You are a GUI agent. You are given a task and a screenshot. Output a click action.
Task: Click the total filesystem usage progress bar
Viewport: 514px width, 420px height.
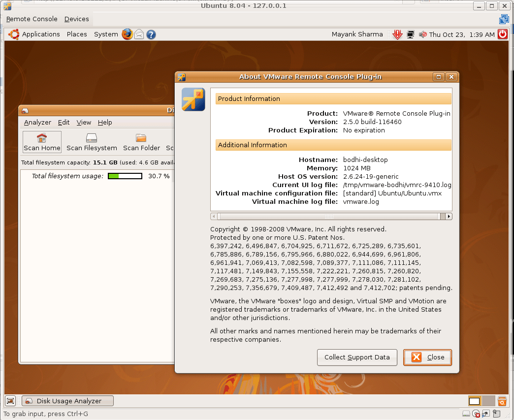[125, 176]
